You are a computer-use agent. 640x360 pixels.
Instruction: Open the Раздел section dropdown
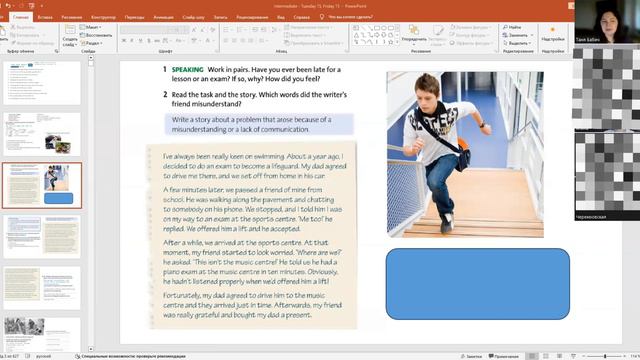(91, 43)
